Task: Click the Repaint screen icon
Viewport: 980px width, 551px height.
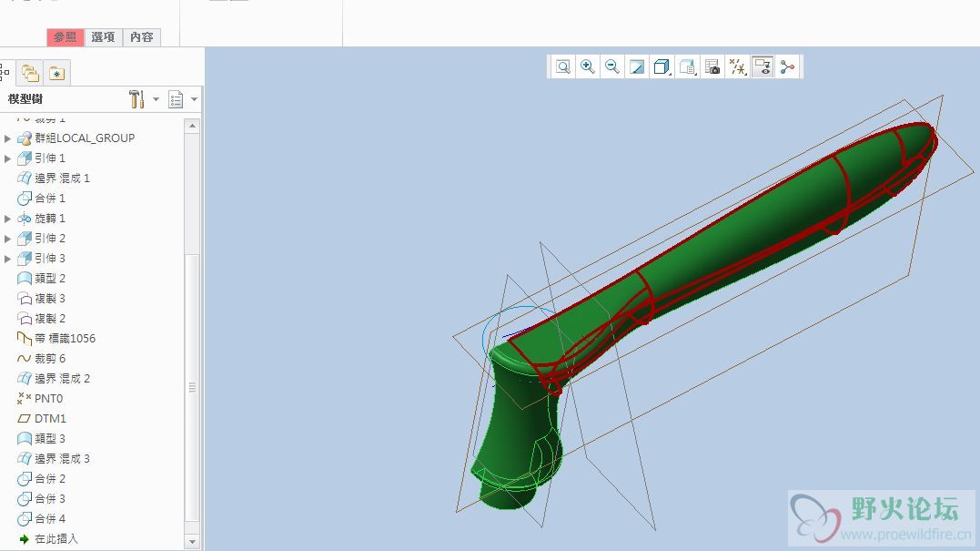Action: pyautogui.click(x=637, y=66)
